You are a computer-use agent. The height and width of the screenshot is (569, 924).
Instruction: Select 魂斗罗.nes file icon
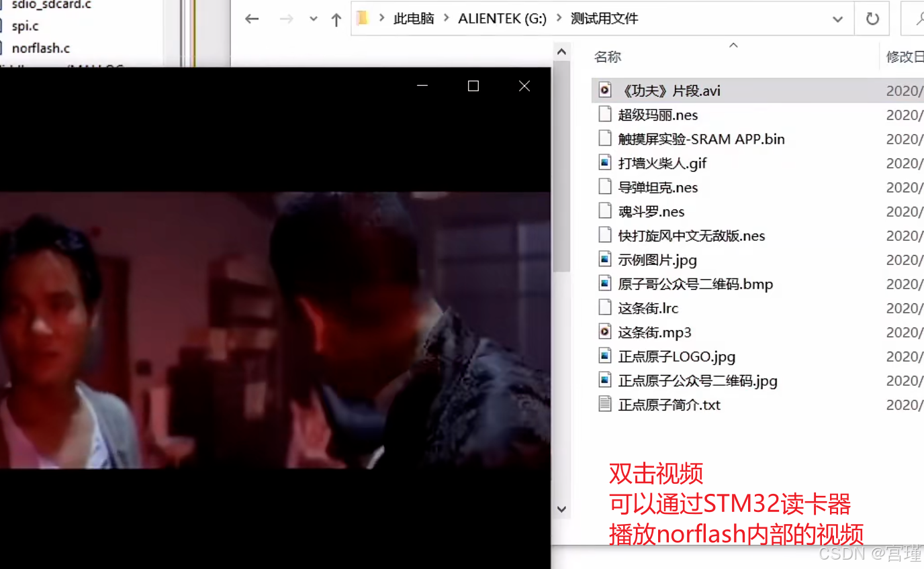pyautogui.click(x=605, y=211)
